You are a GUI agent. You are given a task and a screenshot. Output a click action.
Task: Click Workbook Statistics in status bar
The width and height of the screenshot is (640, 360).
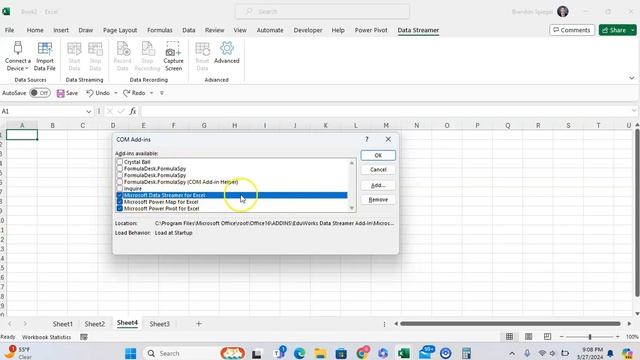click(x=47, y=337)
